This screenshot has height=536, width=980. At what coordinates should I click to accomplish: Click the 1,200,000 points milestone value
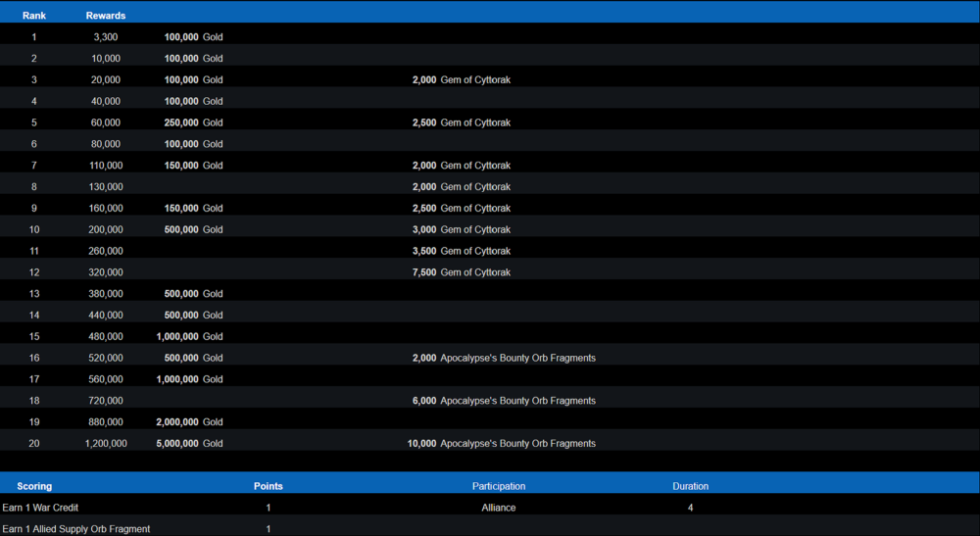point(106,444)
